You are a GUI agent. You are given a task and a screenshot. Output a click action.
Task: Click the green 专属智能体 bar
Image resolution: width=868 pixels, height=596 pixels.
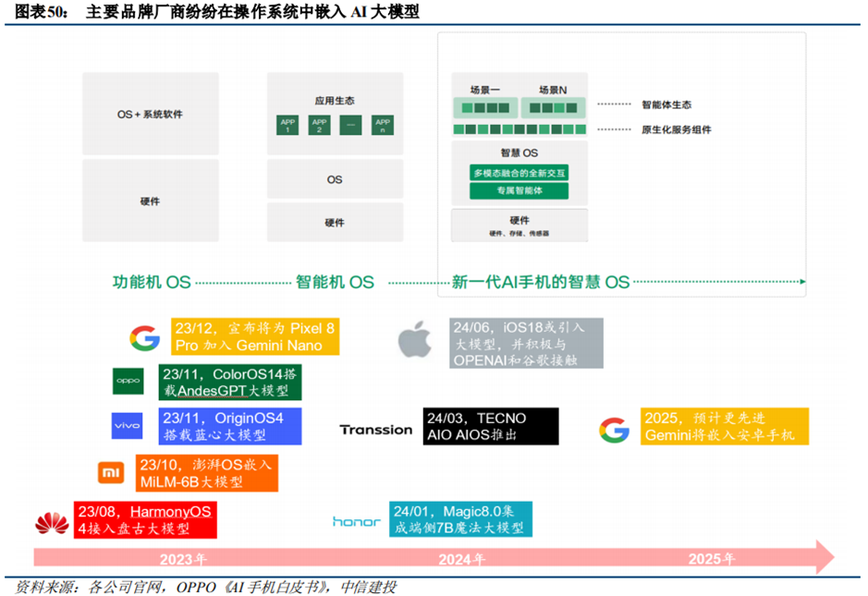click(x=520, y=190)
